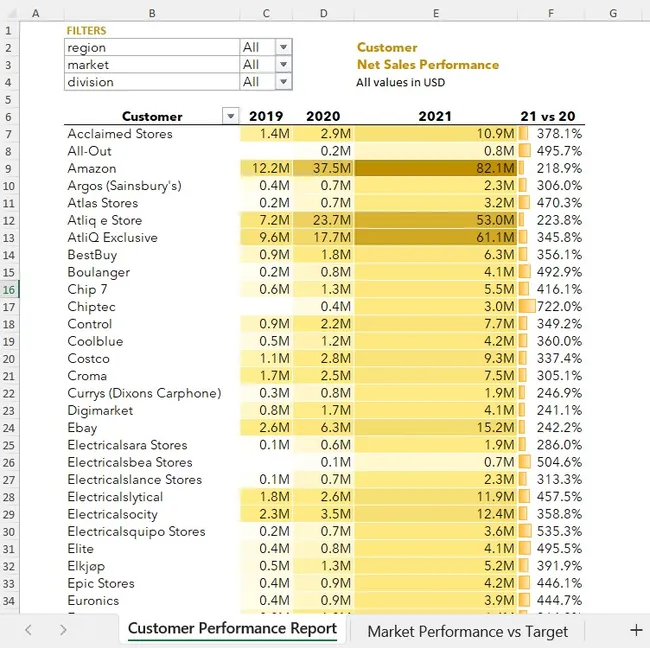Select the Croma customer cell
Viewport: 650px width, 648px height.
[152, 376]
